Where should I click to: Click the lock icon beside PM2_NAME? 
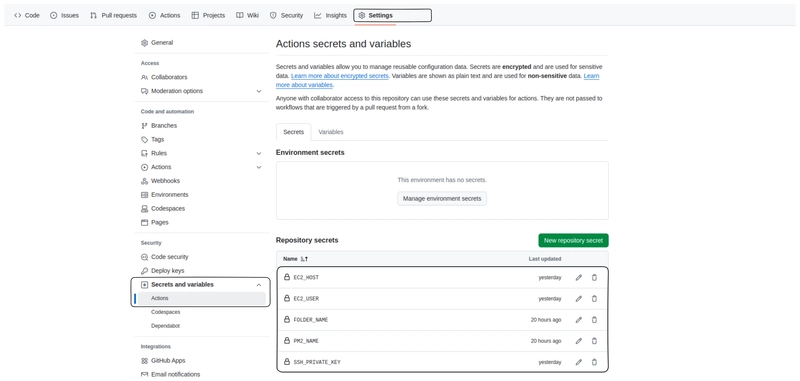coord(287,340)
